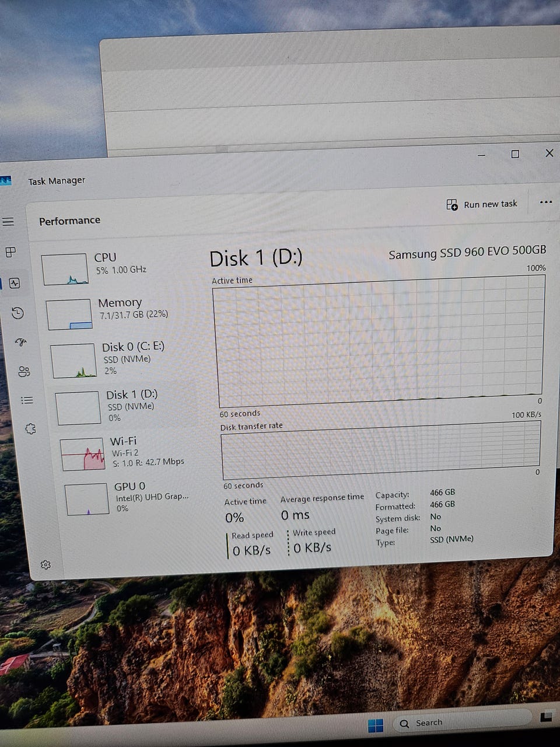Open the Details page icon
Image resolution: width=560 pixels, height=747 pixels.
(27, 400)
